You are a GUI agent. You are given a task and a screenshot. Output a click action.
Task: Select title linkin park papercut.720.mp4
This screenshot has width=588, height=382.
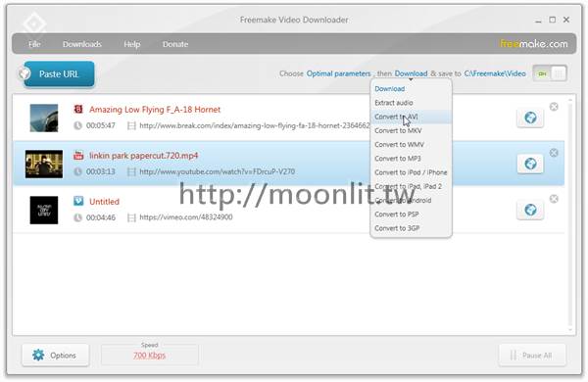tap(144, 156)
